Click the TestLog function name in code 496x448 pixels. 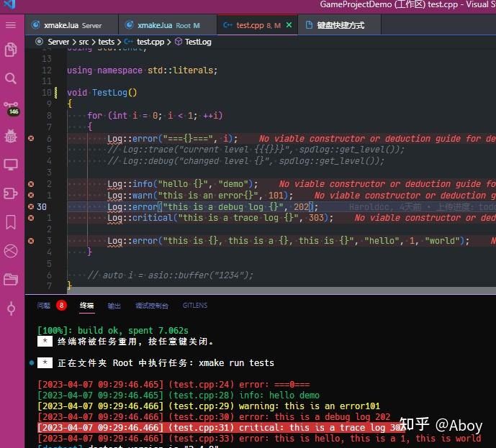109,93
